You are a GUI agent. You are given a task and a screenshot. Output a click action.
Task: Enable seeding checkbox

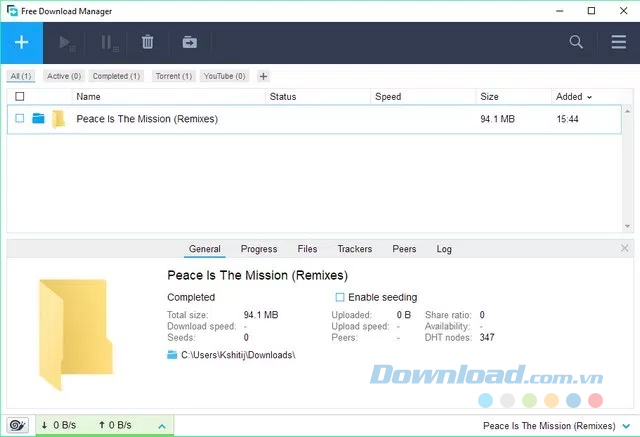point(340,297)
